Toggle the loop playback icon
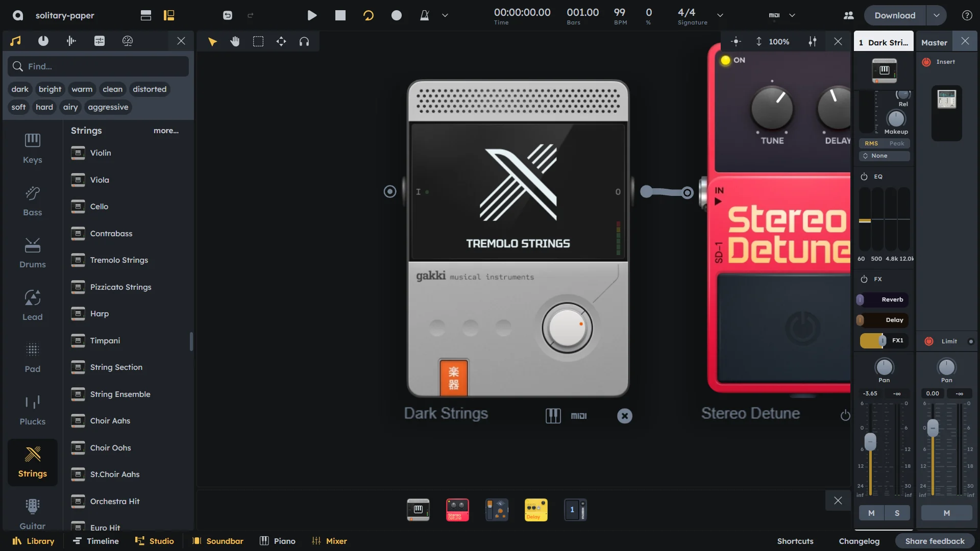980x551 pixels. [x=368, y=15]
